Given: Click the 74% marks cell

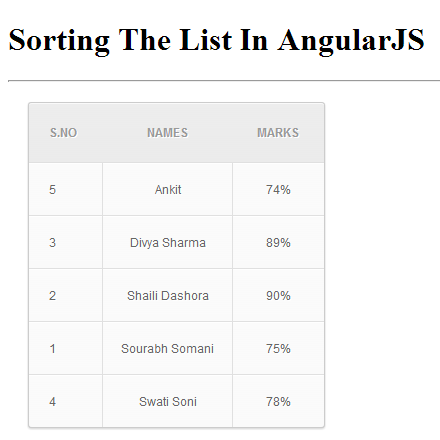Looking at the screenshot, I should (278, 189).
